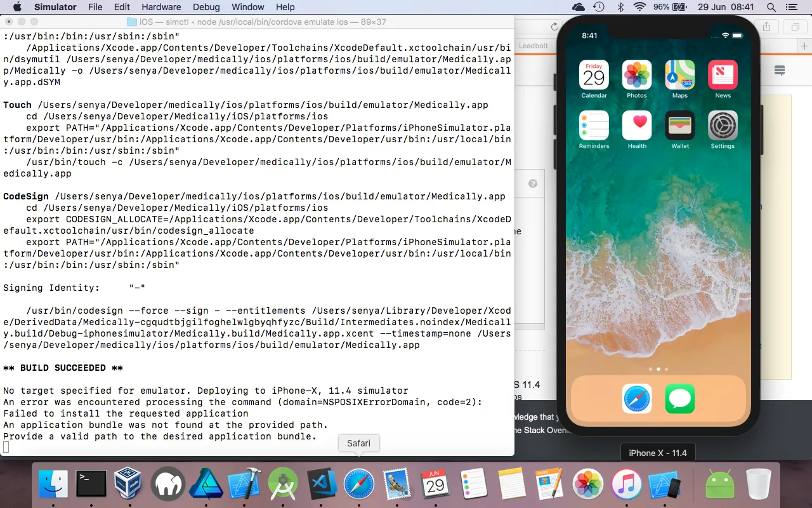
Task: Open the Simulator application menu
Action: pyautogui.click(x=55, y=7)
